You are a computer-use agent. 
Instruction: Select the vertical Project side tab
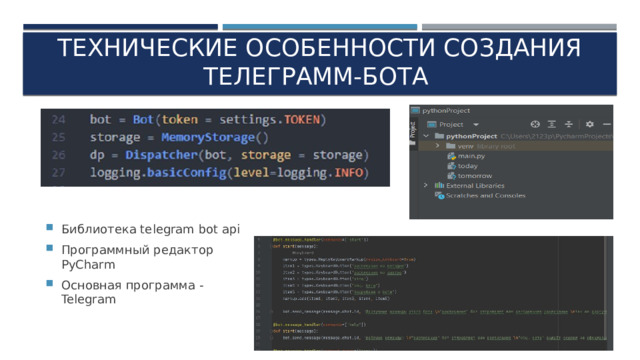[x=413, y=130]
